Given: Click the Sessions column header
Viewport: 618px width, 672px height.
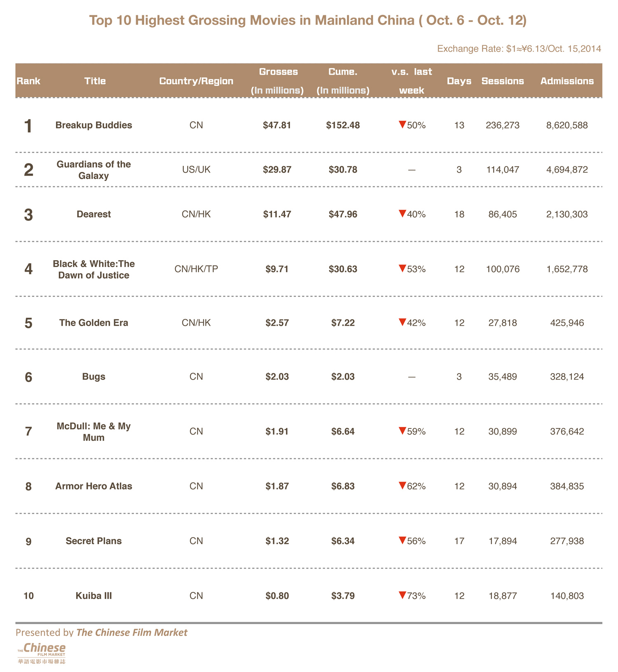Looking at the screenshot, I should pyautogui.click(x=503, y=81).
